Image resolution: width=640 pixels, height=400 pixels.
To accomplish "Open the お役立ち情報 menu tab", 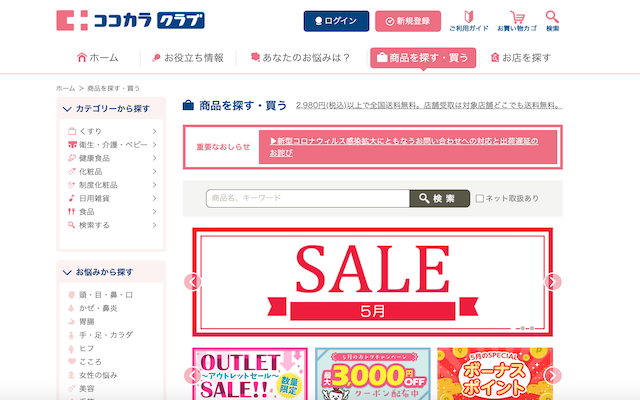I will (x=188, y=58).
